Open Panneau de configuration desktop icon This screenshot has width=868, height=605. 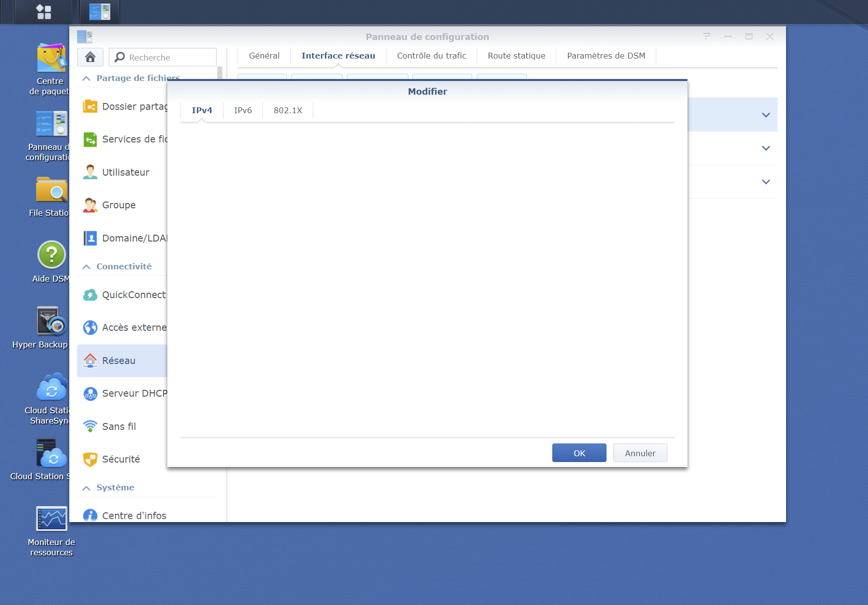pos(51,123)
